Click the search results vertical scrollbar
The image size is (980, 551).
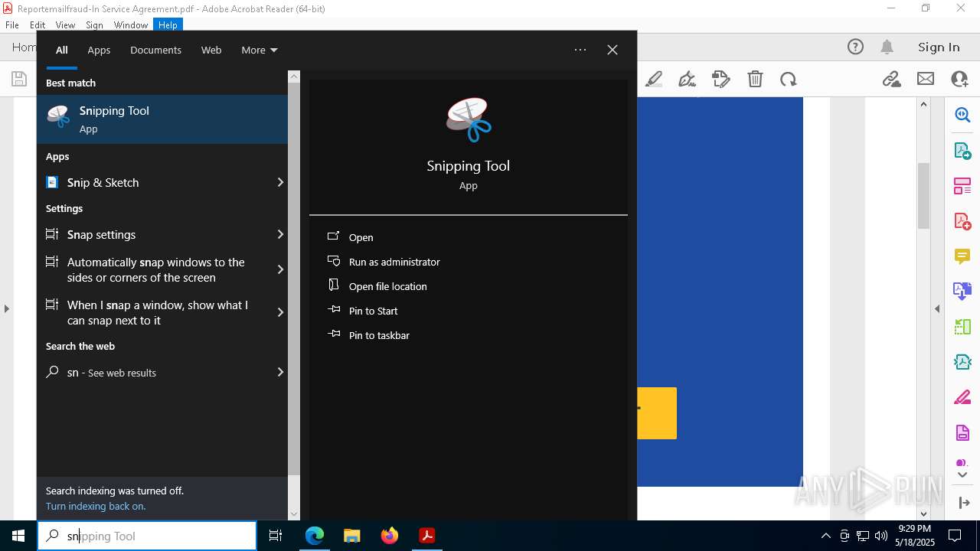[x=294, y=279]
